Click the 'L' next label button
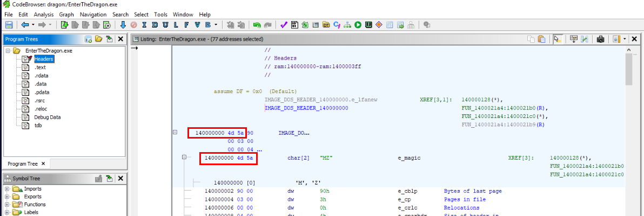Screen dimensions: 644x216 tap(176, 25)
